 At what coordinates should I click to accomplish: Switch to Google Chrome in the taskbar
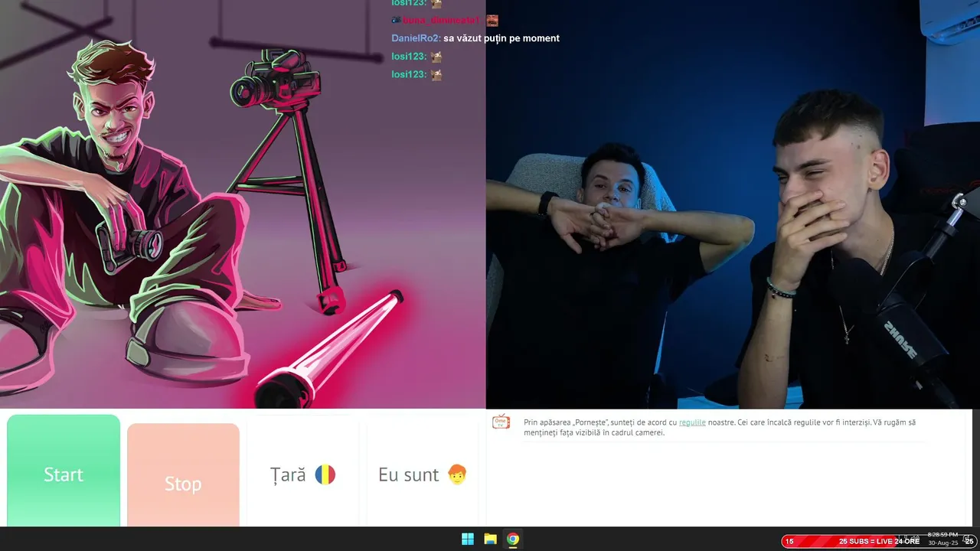513,539
